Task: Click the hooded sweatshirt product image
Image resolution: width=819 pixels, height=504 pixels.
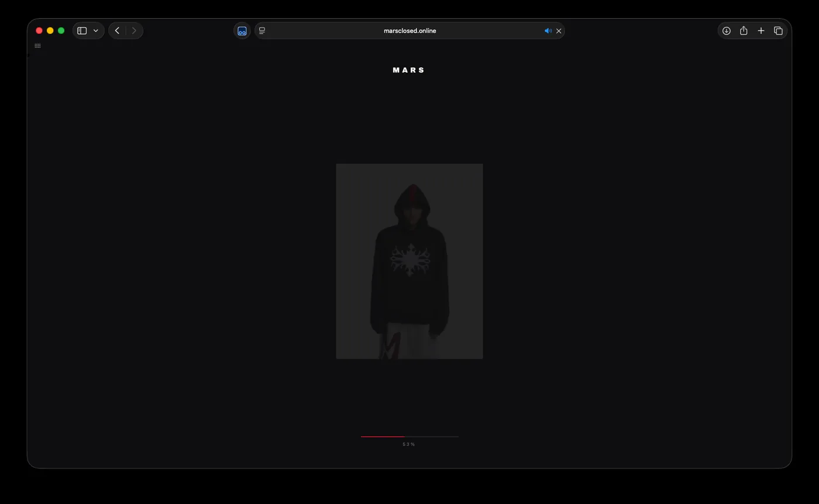Action: click(x=409, y=261)
